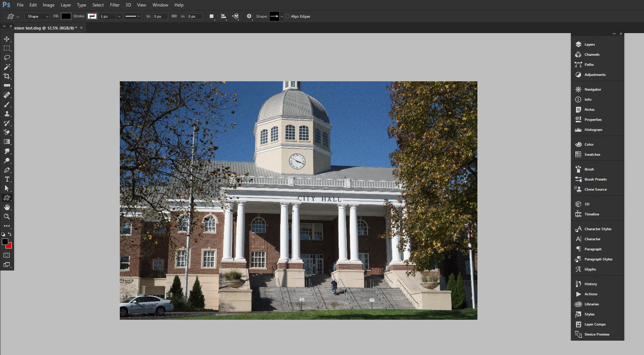The height and width of the screenshot is (355, 644).
Task: Click the Stroke color swatch
Action: tap(92, 16)
